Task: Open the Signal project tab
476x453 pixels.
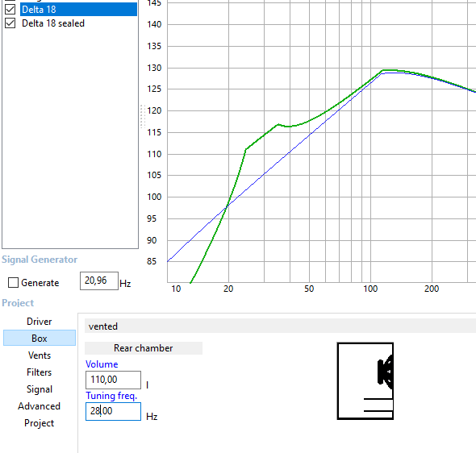Action: (40, 389)
